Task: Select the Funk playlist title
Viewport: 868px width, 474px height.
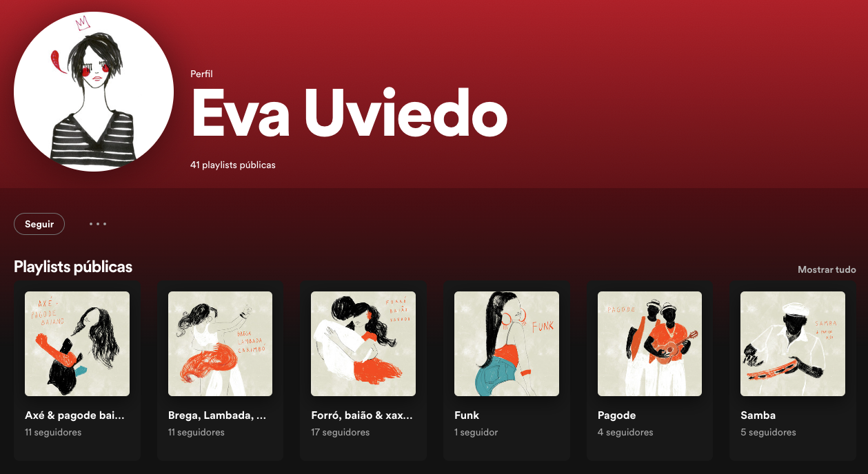Action: point(467,415)
